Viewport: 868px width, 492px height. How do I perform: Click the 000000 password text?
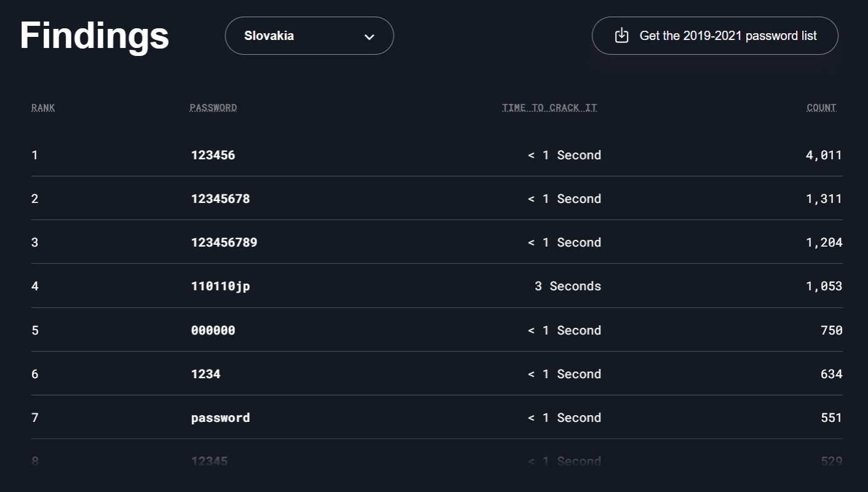[x=213, y=330]
